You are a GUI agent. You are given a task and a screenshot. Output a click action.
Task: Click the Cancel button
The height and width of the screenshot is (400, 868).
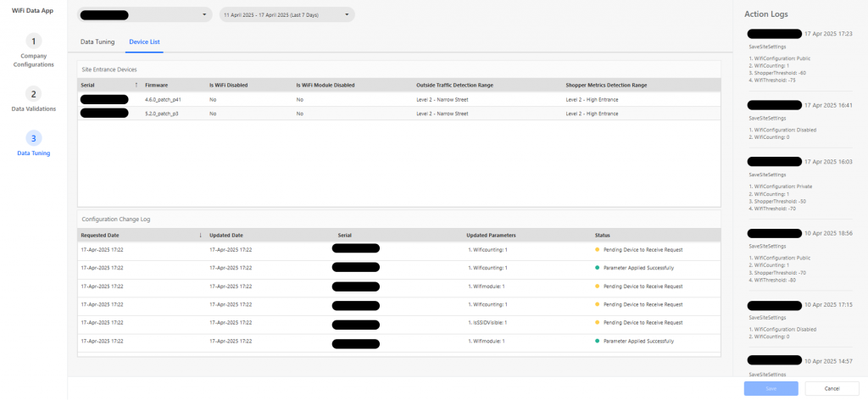[832, 388]
